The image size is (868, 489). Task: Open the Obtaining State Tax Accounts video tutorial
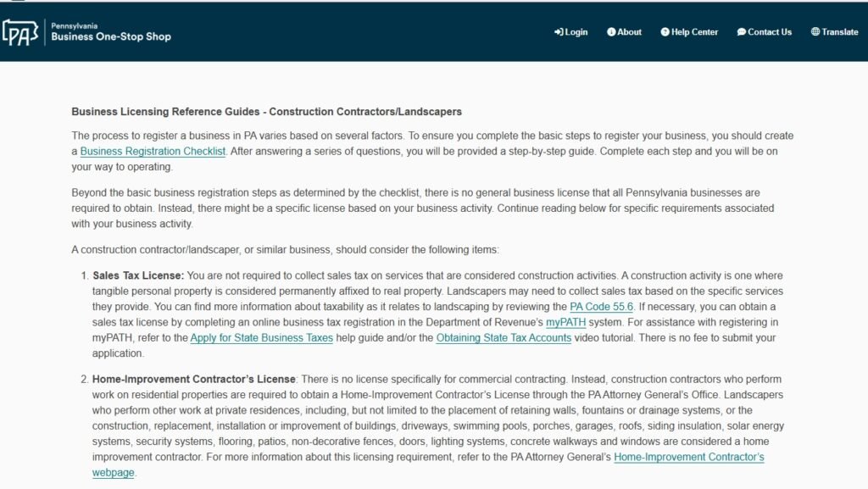click(x=503, y=338)
